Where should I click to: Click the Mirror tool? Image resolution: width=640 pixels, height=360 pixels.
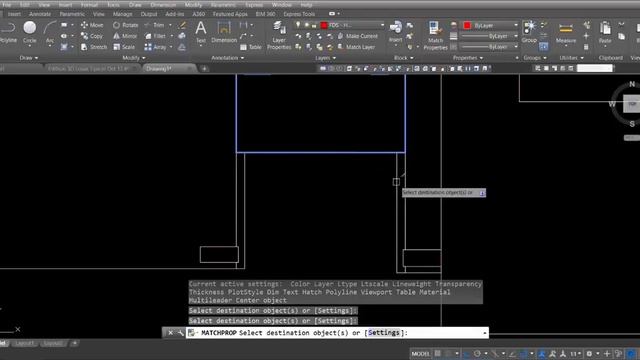pyautogui.click(x=125, y=36)
